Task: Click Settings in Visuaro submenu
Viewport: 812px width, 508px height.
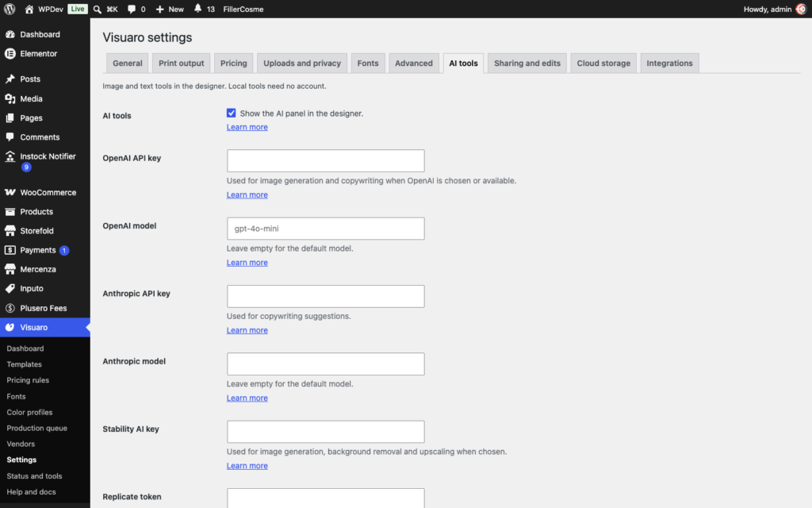Action: tap(21, 460)
